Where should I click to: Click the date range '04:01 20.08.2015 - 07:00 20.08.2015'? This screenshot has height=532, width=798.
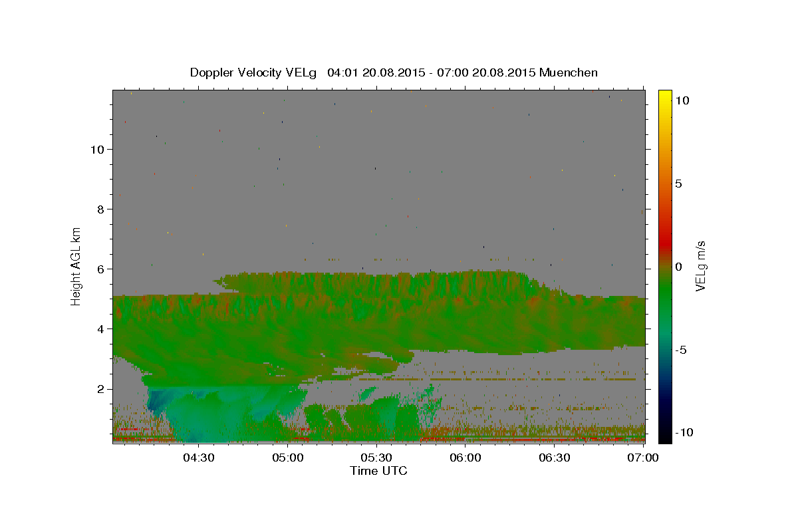[x=432, y=72]
